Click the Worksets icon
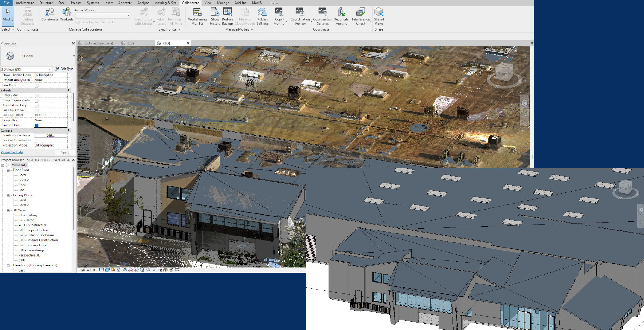 pos(66,13)
